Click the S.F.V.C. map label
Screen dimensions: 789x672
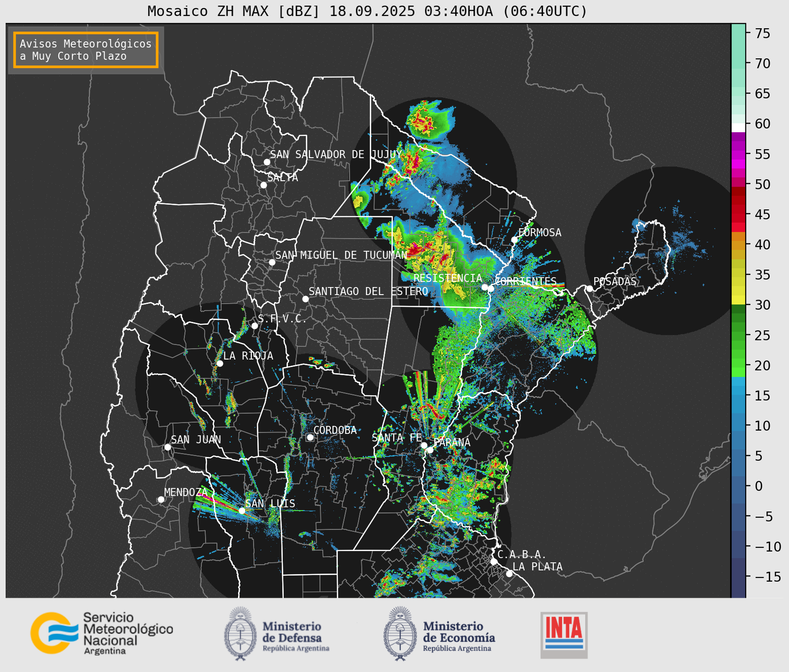(282, 319)
